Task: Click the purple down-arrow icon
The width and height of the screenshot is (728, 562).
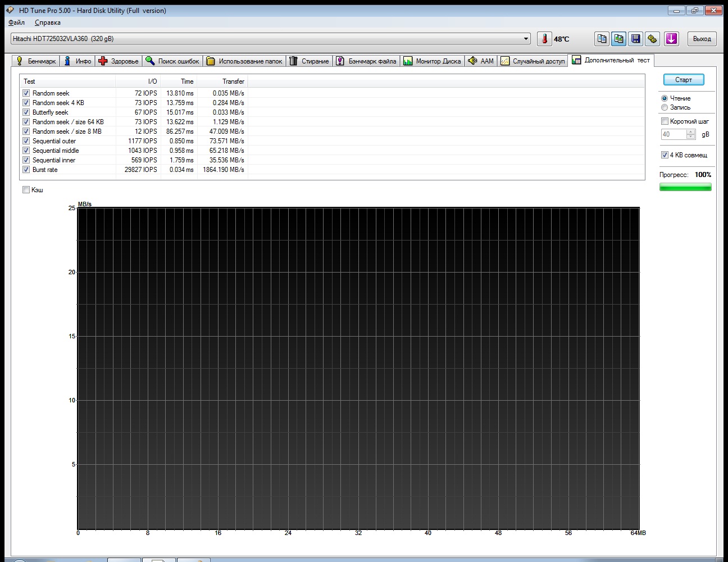Action: 671,39
